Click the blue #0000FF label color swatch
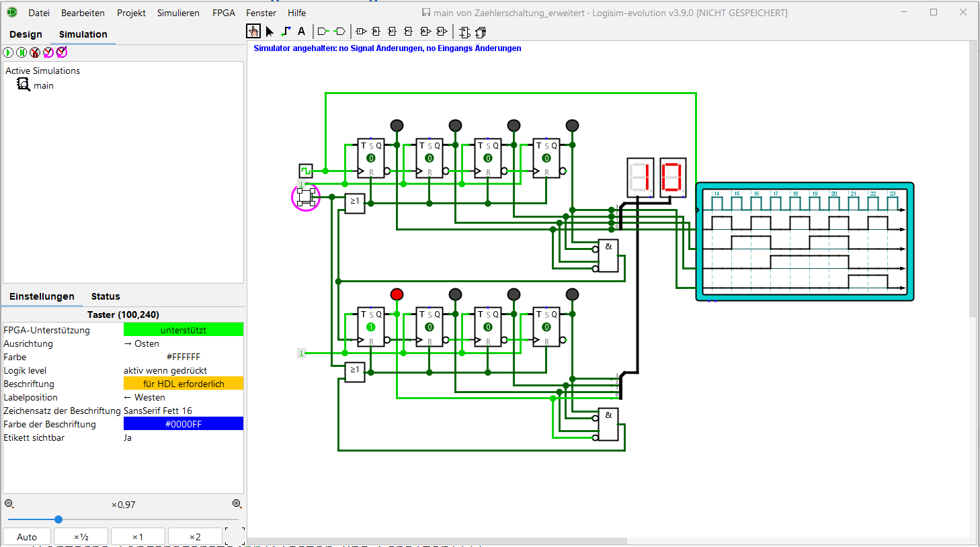Viewport: 980px width, 547px height. tap(183, 424)
